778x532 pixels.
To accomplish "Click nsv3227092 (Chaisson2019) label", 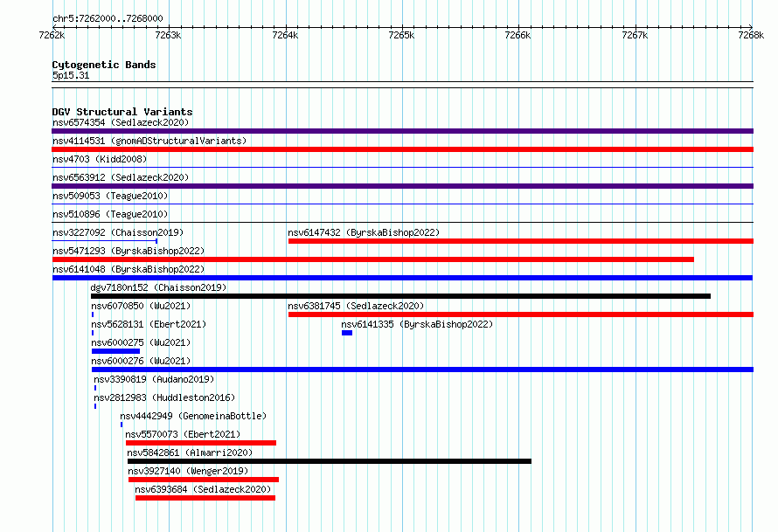I will click(118, 232).
